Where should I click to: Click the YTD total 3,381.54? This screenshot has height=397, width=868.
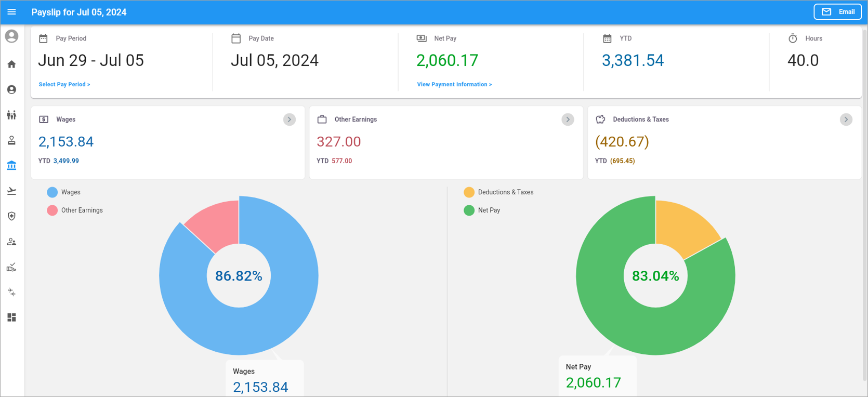633,60
